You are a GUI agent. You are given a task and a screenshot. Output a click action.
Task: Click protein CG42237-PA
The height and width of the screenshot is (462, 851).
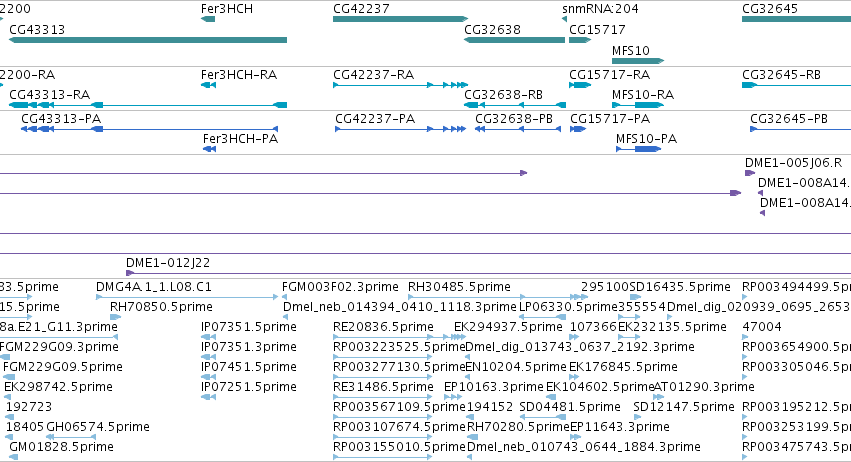point(401,129)
